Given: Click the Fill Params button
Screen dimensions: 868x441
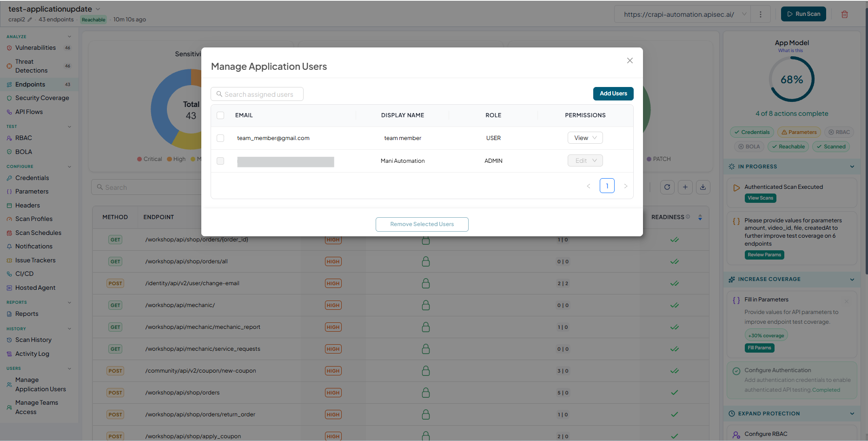Looking at the screenshot, I should coord(759,348).
